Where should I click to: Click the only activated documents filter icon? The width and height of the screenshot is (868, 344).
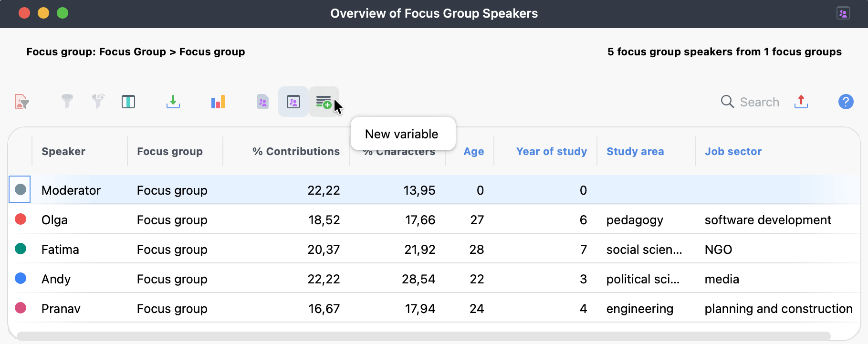[x=22, y=102]
